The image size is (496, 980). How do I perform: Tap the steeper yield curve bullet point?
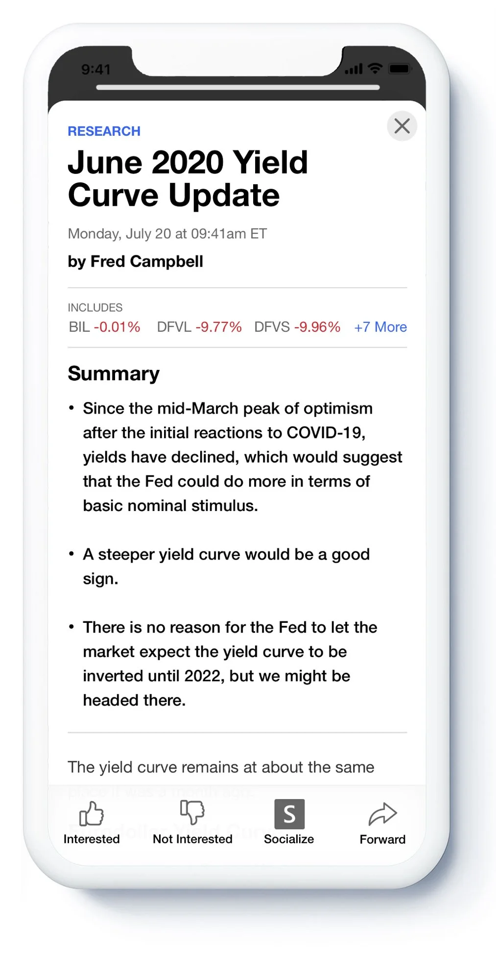point(226,566)
